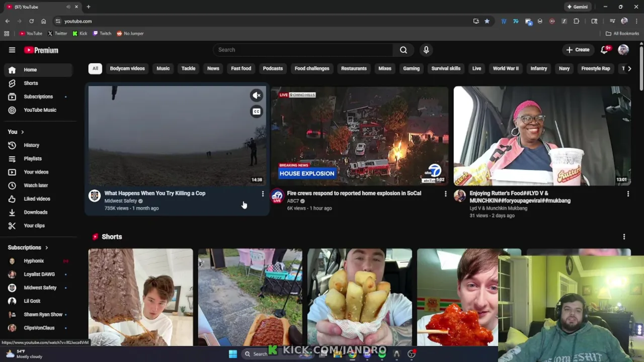Click the YouTube search field
Image resolution: width=644 pixels, height=362 pixels.
pos(303,50)
